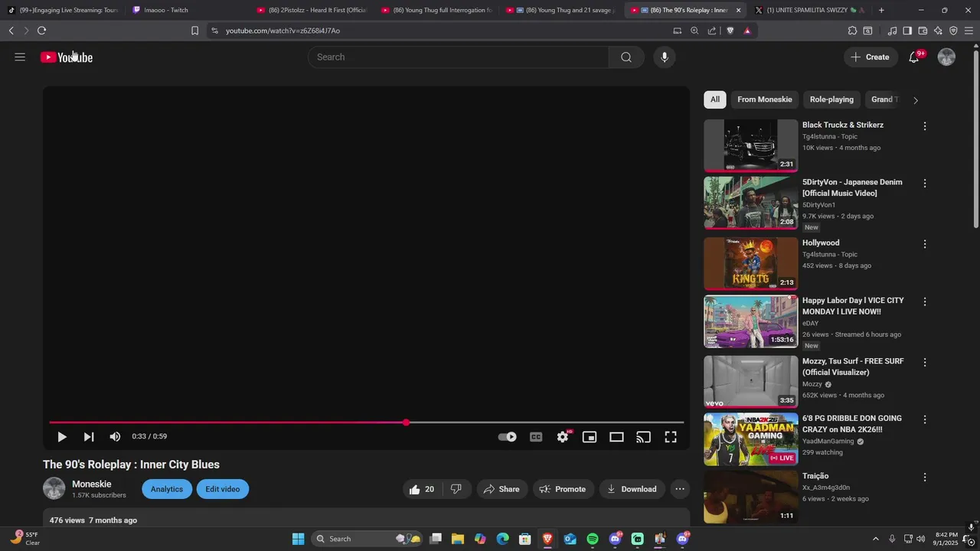Open the Mozzy FREE SURF thumbnail
This screenshot has width=980, height=551.
click(751, 382)
